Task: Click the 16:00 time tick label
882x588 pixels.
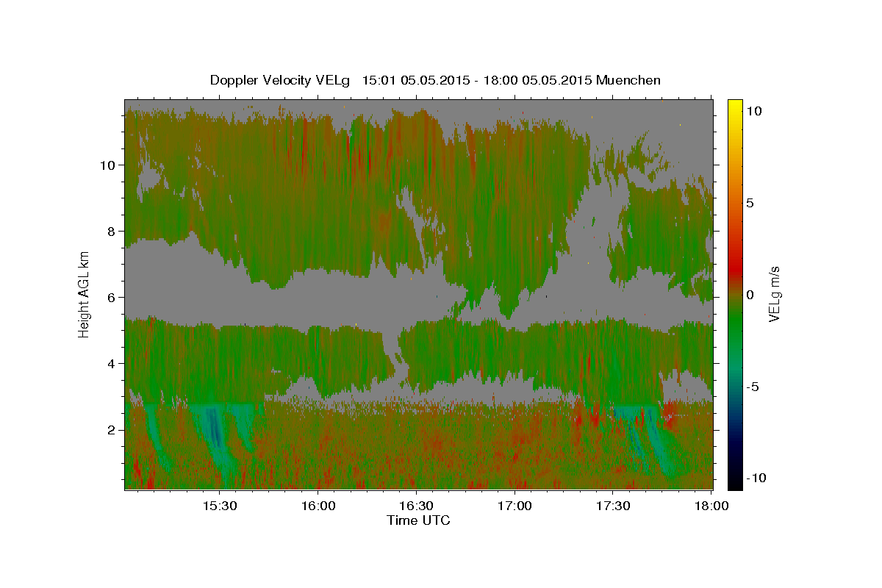Action: click(x=318, y=506)
